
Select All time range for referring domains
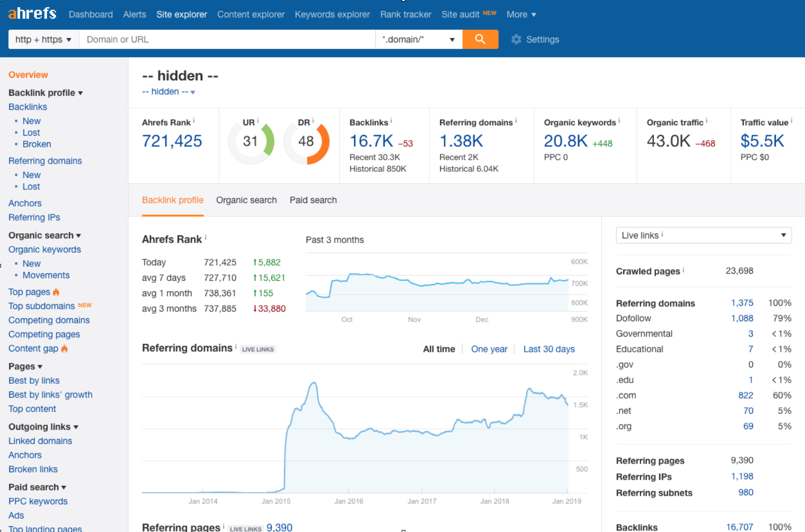point(439,349)
